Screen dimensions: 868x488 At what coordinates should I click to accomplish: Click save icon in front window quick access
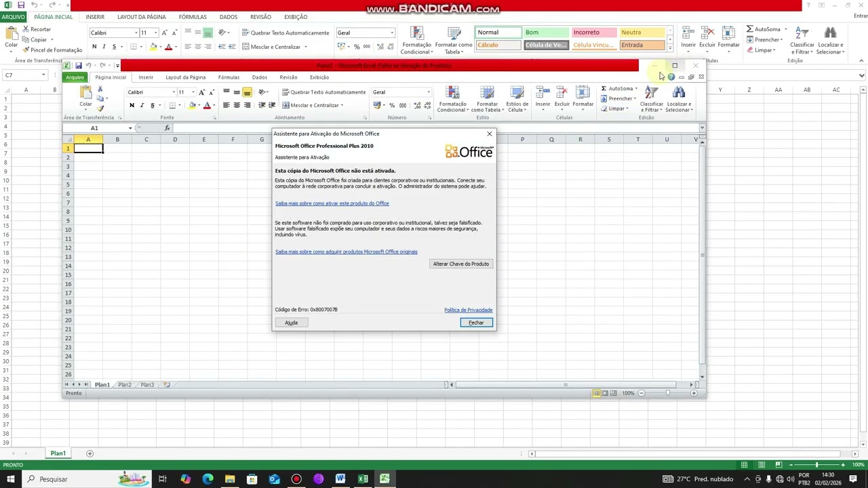point(78,66)
